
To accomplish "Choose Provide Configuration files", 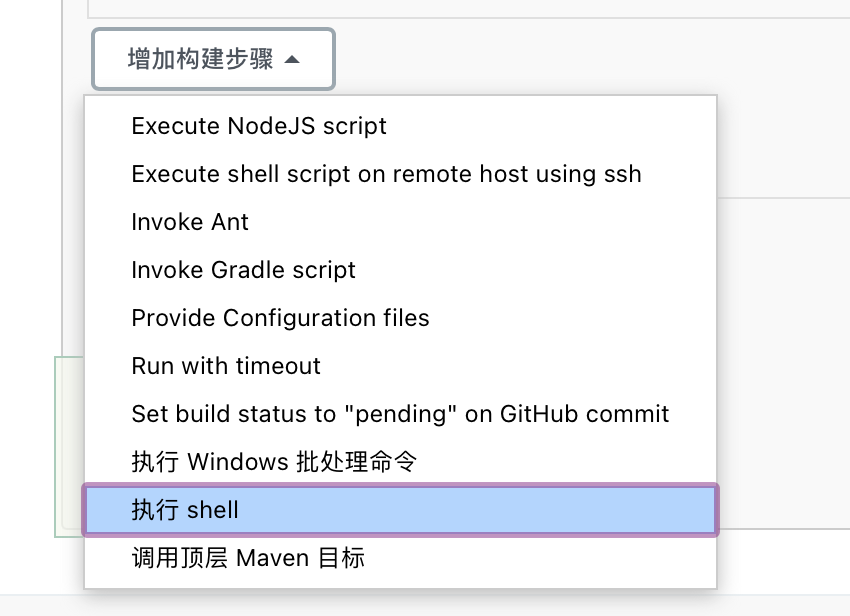I will coord(401,318).
